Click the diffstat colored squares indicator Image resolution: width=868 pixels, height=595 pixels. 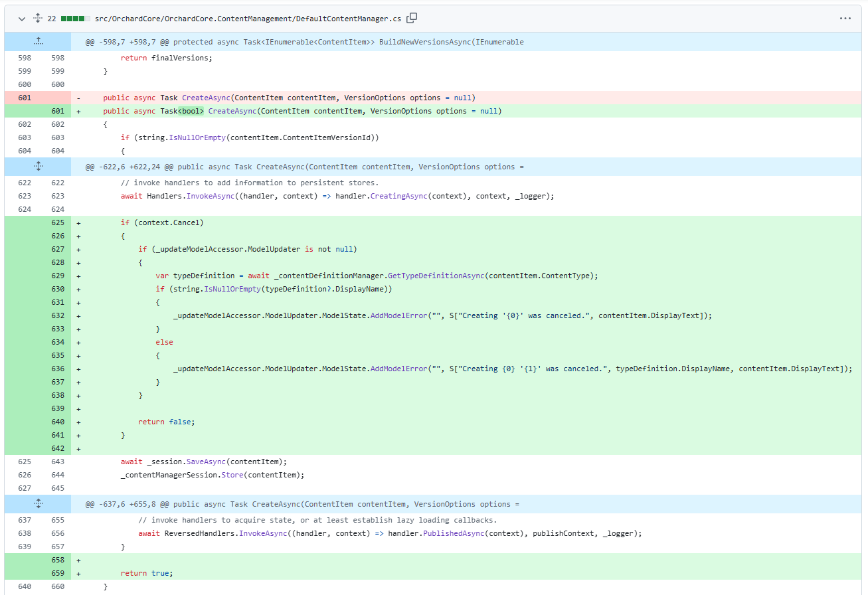point(75,19)
